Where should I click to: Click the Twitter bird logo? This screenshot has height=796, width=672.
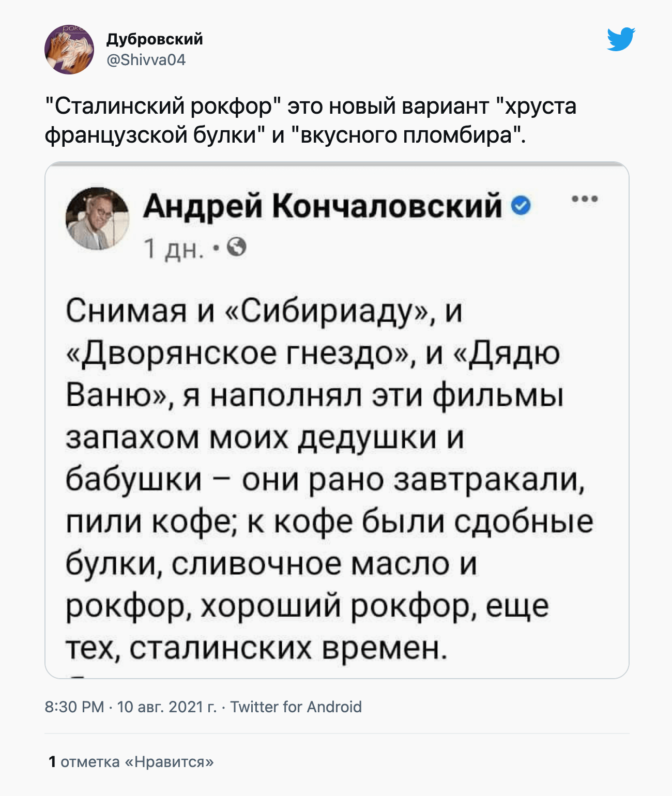click(x=621, y=39)
